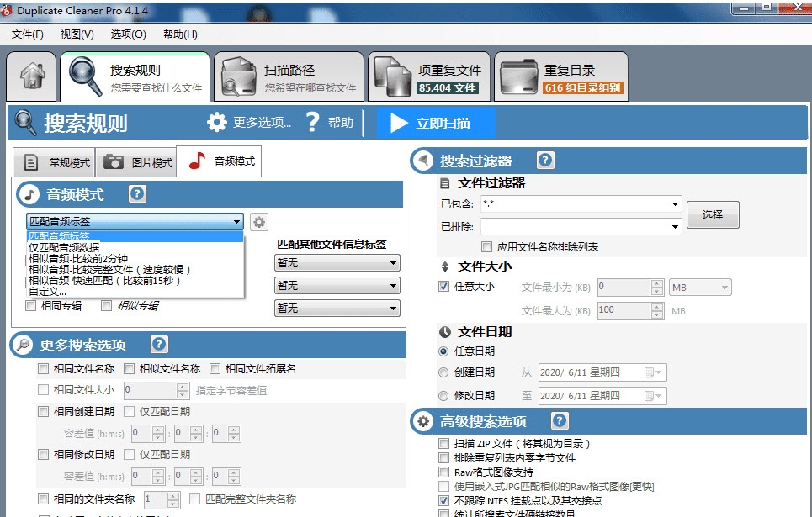Open the MB unit dropdown
This screenshot has height=517, width=812.
[700, 287]
